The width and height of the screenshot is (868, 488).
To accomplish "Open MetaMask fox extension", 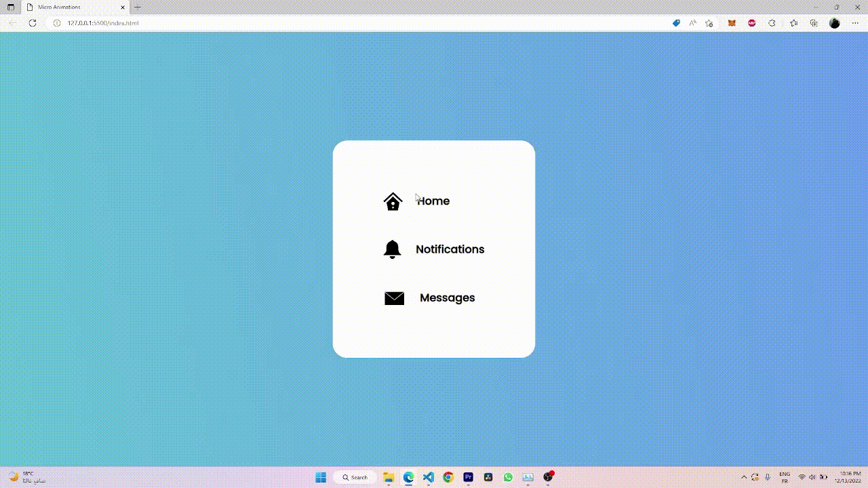I will click(732, 23).
